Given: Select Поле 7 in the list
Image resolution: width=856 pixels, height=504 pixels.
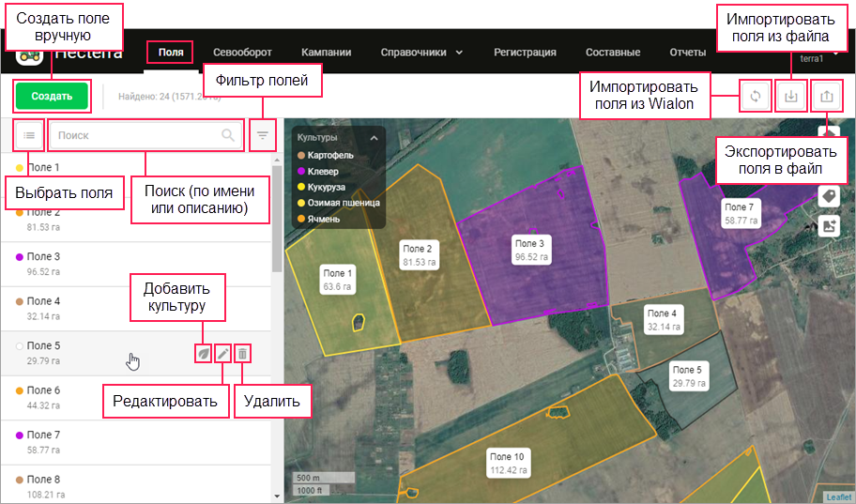Looking at the screenshot, I should 135,442.
